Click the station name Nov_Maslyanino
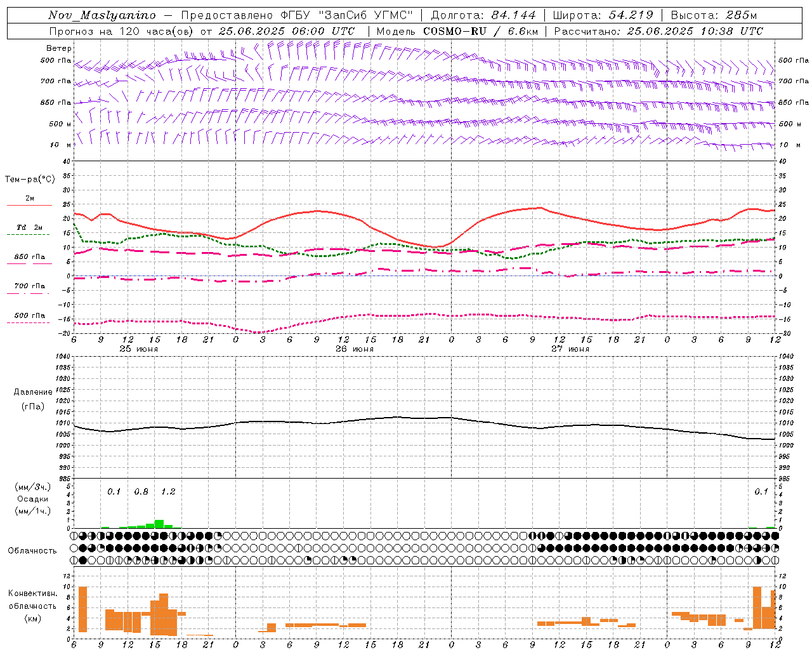The height and width of the screenshot is (650, 812). 102,15
